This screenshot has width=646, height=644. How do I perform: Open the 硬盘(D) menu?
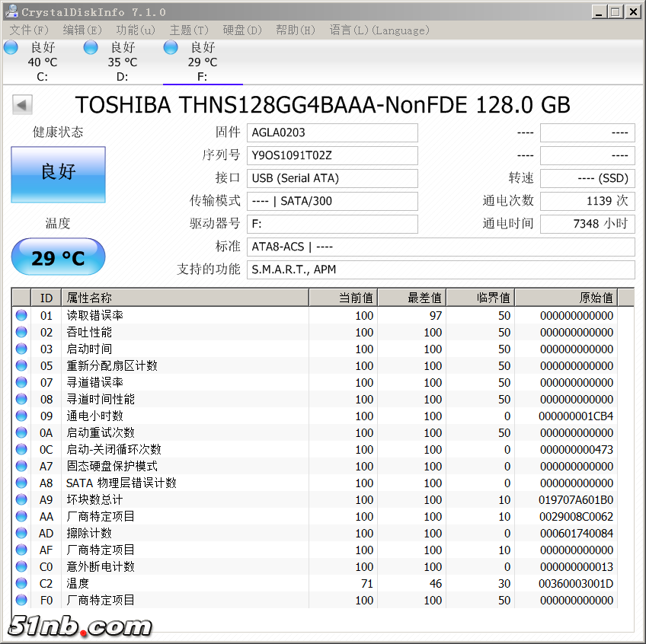coord(242,30)
